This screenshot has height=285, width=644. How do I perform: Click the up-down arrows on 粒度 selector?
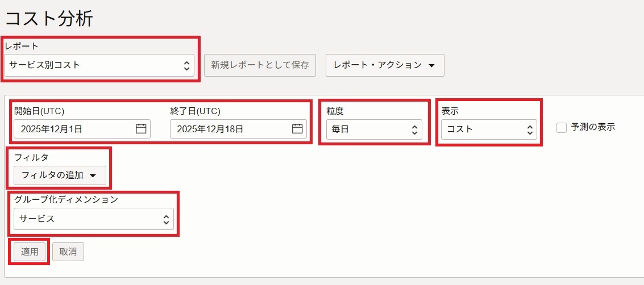[x=414, y=129]
